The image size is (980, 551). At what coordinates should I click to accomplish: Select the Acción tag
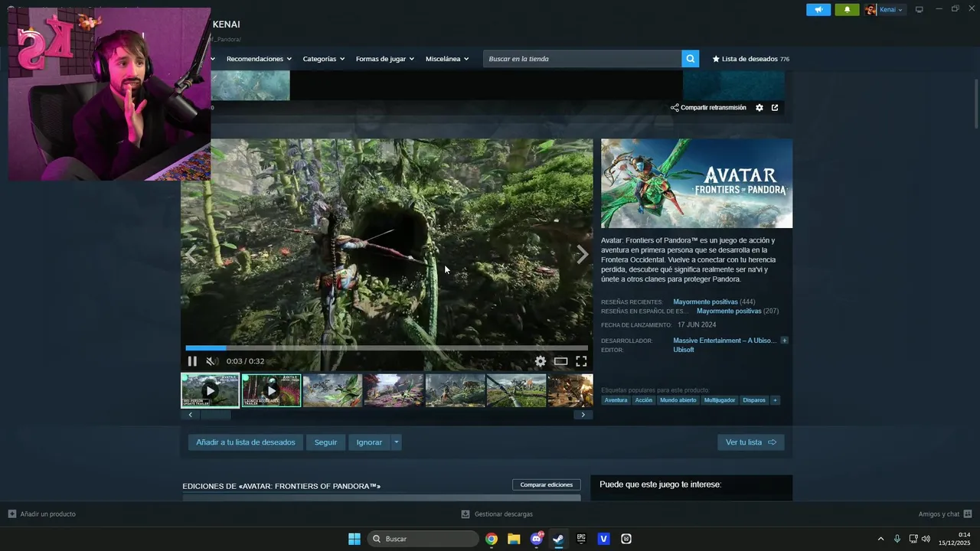pyautogui.click(x=644, y=400)
